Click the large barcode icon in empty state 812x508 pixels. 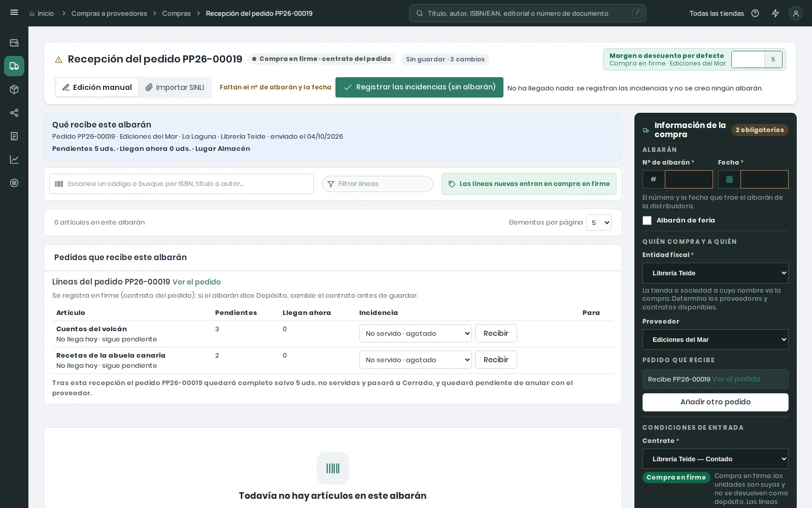point(333,468)
